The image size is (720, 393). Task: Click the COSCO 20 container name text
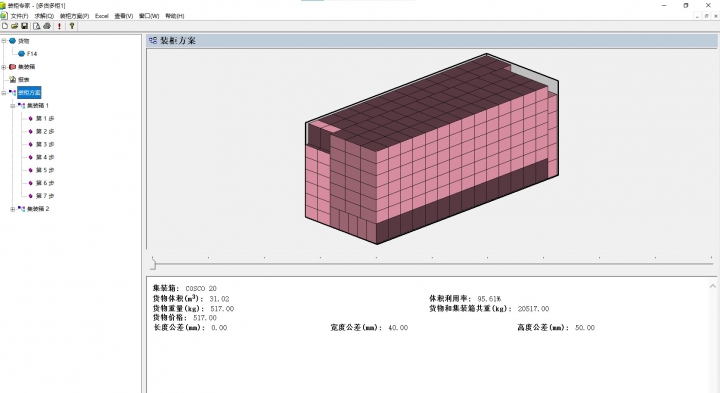point(201,288)
